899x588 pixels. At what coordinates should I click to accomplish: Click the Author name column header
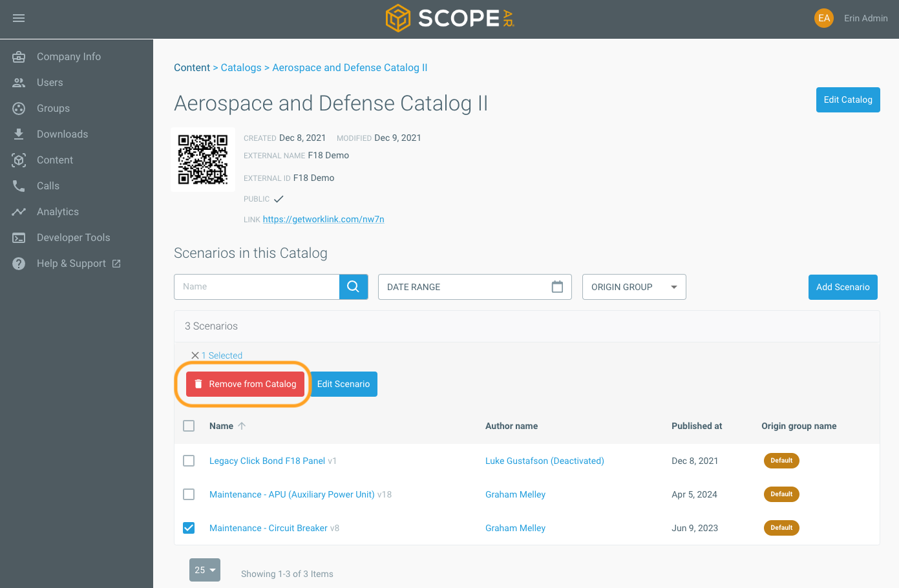point(511,426)
